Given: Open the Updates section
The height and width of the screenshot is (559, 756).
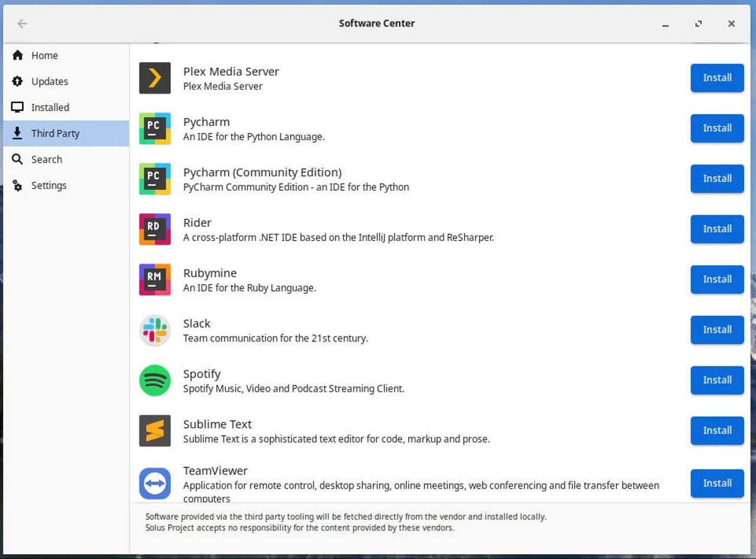Looking at the screenshot, I should [66, 82].
